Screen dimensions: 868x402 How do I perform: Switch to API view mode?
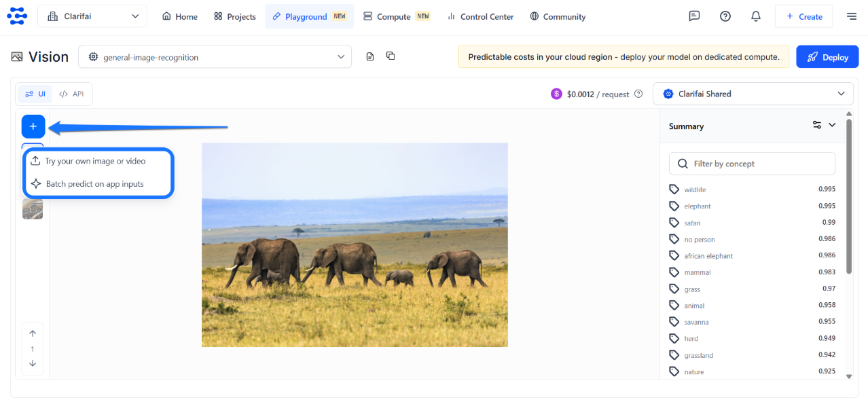tap(72, 94)
